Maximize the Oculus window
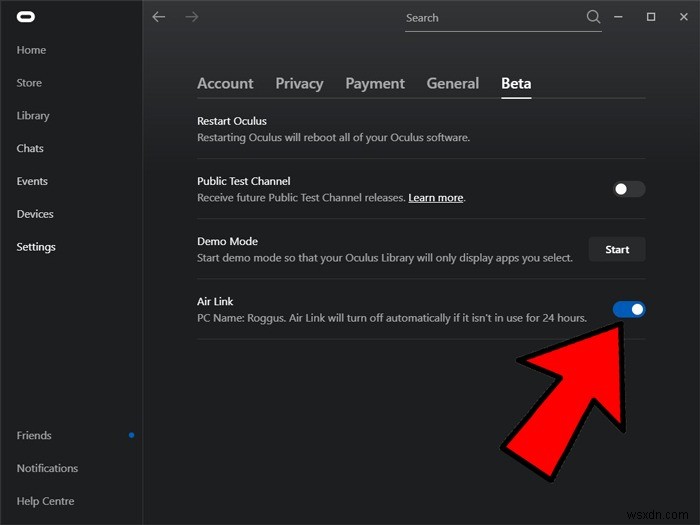Image resolution: width=700 pixels, height=525 pixels. coord(651,17)
